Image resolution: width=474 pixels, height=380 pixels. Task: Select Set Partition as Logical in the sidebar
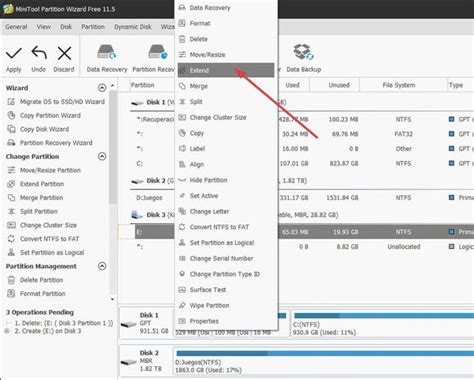[45, 252]
